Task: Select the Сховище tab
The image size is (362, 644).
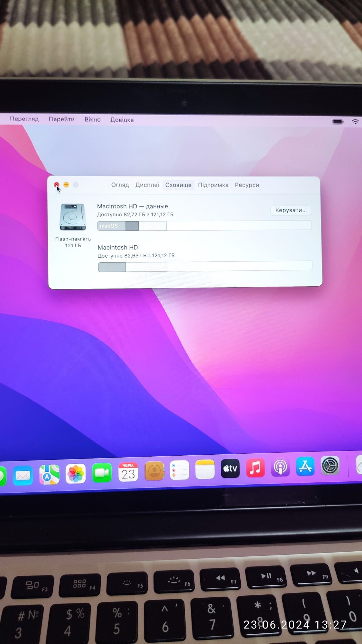Action: point(178,185)
